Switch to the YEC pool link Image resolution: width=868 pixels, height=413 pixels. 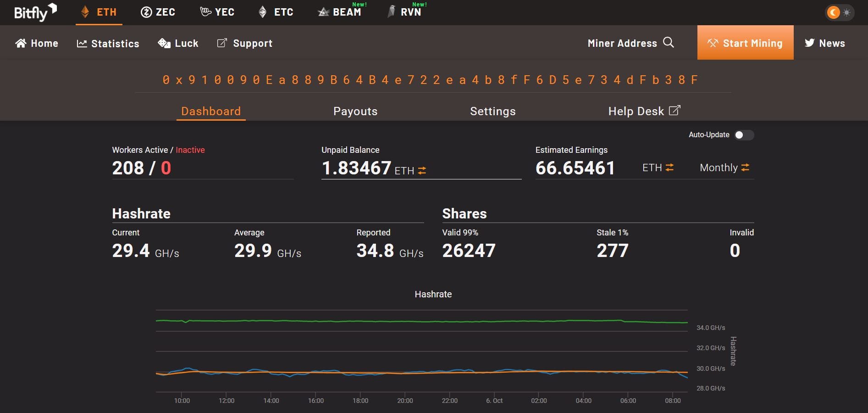[x=217, y=12]
